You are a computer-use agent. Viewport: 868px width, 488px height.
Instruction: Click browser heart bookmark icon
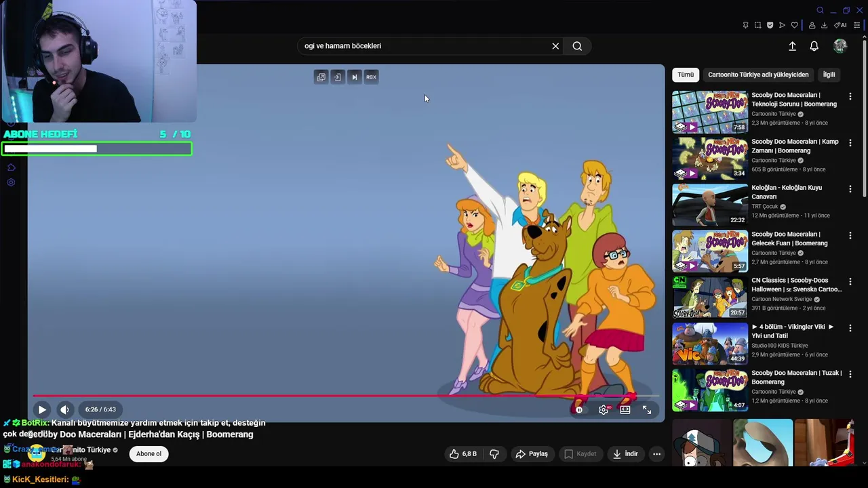[x=795, y=25]
